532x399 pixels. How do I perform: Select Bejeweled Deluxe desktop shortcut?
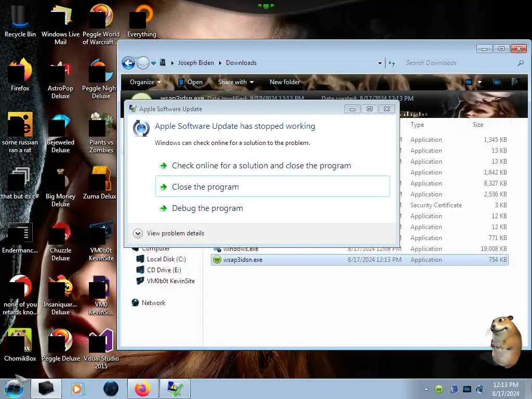[60, 133]
